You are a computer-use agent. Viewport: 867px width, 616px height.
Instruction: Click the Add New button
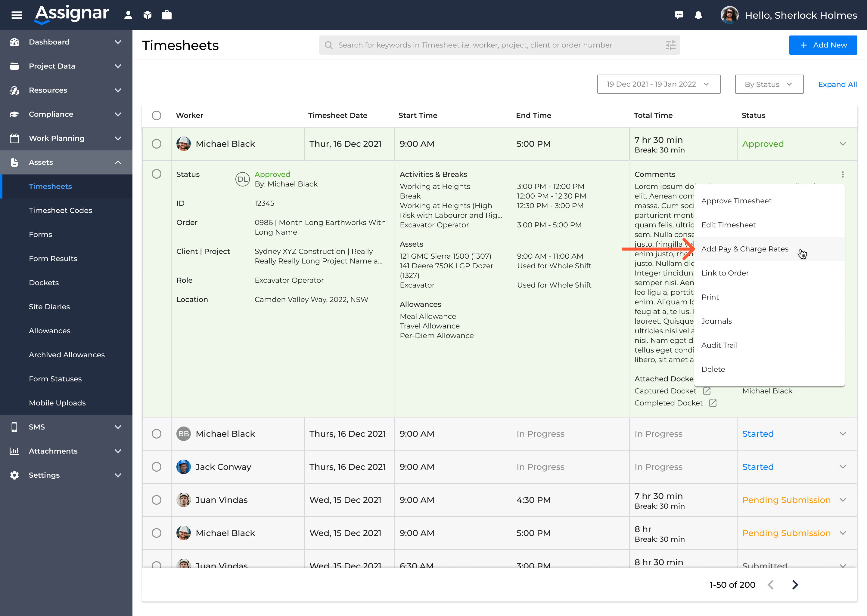click(823, 45)
